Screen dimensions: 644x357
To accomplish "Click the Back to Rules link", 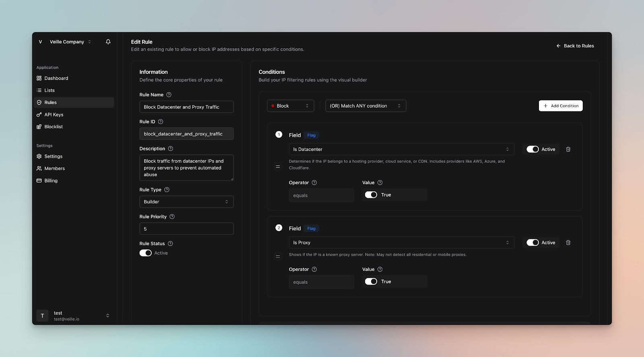I will (575, 46).
